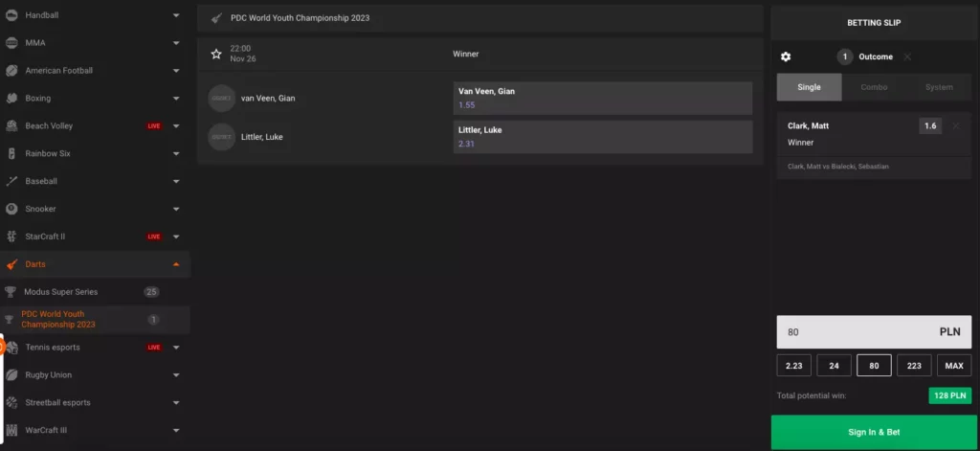Set stake to 80 quick amount
980x451 pixels.
(x=874, y=366)
